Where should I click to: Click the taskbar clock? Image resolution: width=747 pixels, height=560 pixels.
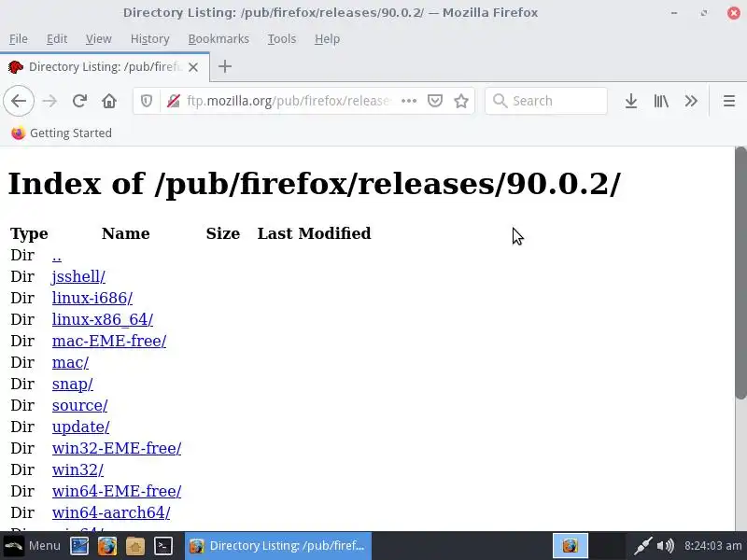click(x=713, y=546)
